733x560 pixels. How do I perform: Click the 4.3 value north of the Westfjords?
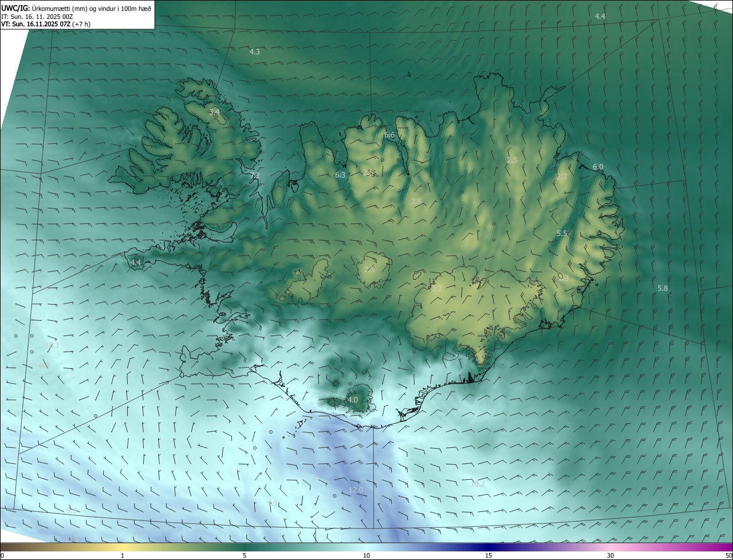point(255,52)
